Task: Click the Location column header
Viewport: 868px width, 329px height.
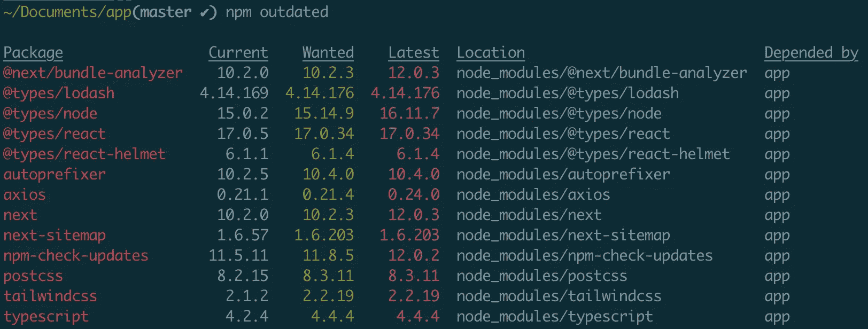Action: pyautogui.click(x=490, y=52)
